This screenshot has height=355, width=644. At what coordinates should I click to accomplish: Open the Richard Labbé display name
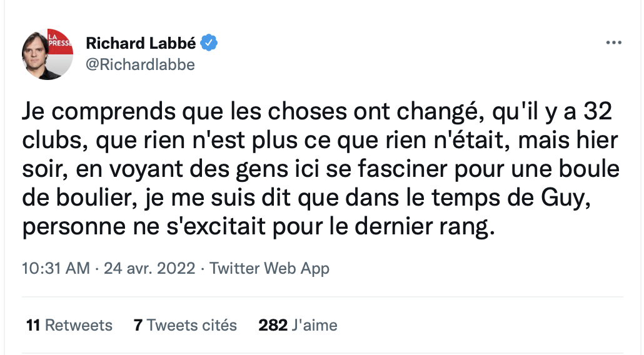point(141,43)
